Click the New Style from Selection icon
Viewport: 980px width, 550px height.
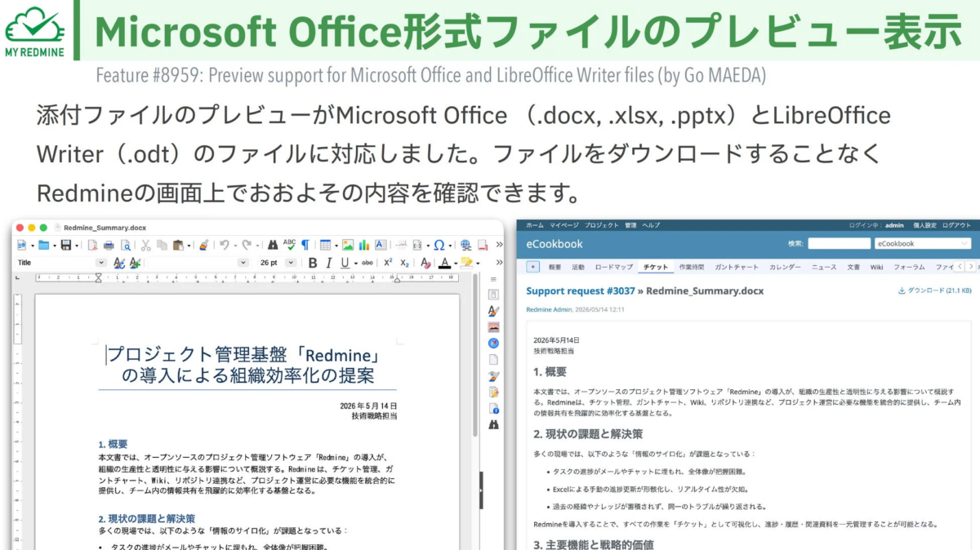(x=135, y=263)
